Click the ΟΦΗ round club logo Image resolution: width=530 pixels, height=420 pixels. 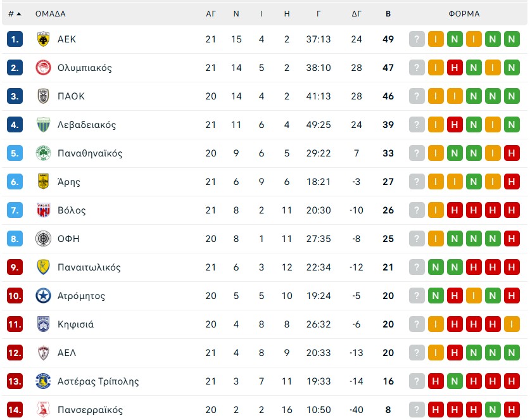[x=43, y=239]
